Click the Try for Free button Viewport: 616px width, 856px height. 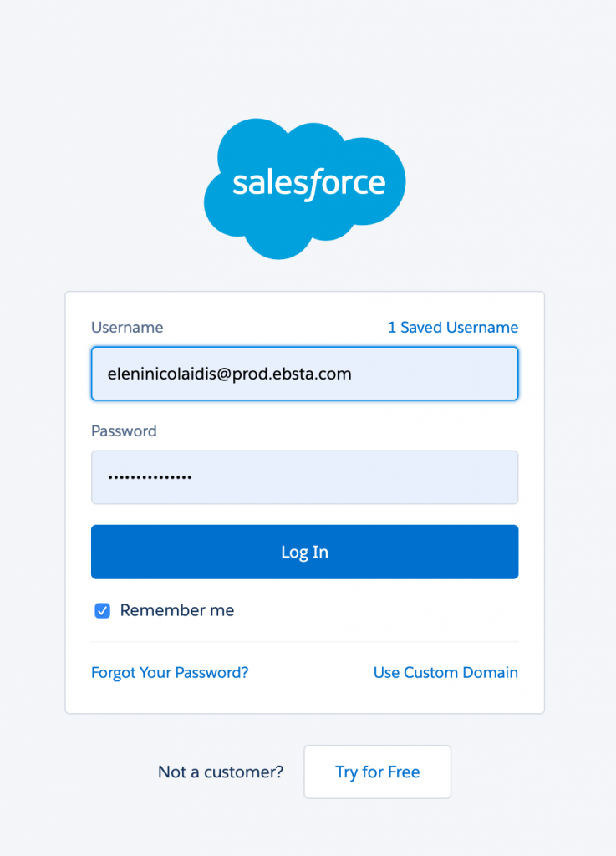[378, 772]
